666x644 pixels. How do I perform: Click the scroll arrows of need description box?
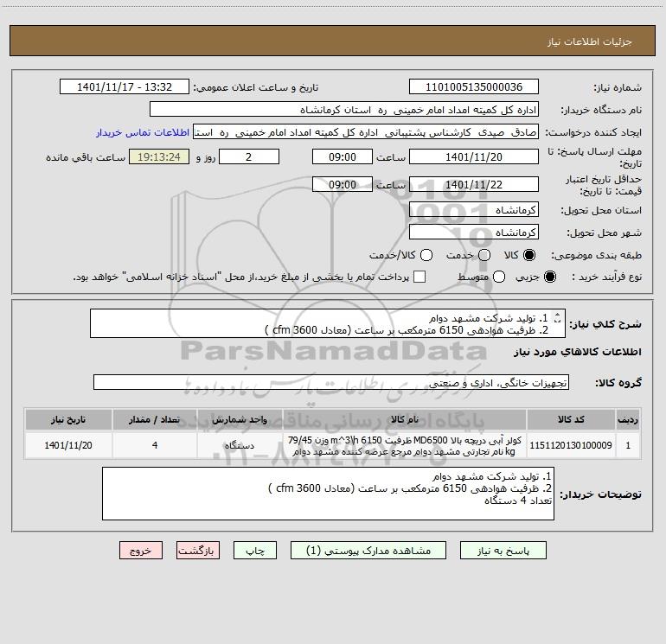point(557,317)
